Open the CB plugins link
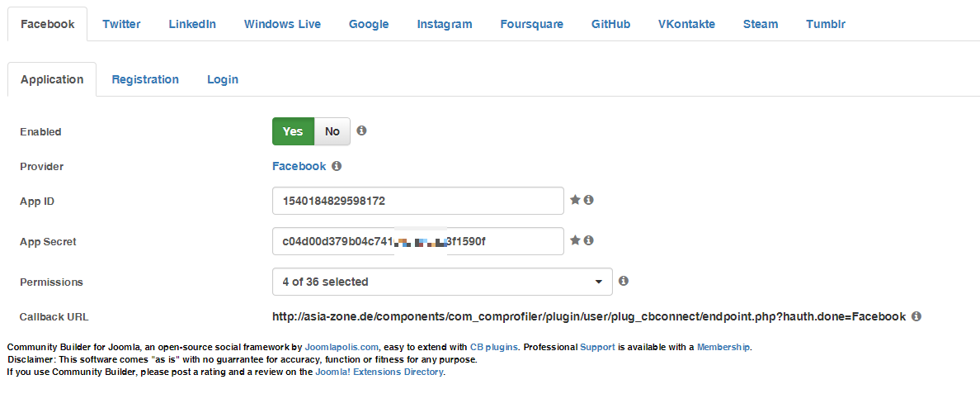The width and height of the screenshot is (980, 408). [x=494, y=347]
